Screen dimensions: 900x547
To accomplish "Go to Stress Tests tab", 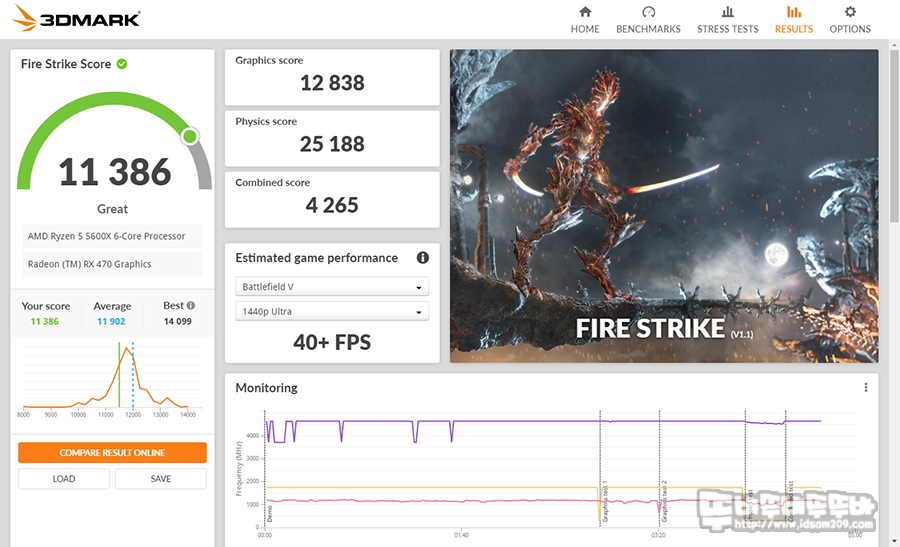I will 727,20.
